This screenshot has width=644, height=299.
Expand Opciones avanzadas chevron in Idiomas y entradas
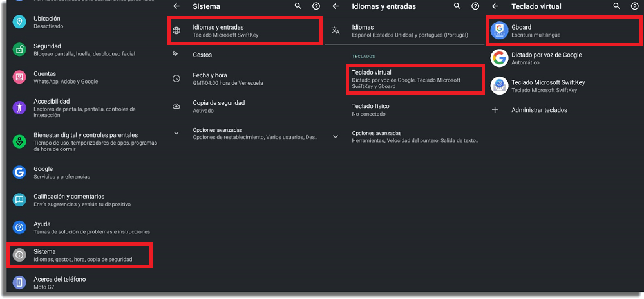[336, 136]
